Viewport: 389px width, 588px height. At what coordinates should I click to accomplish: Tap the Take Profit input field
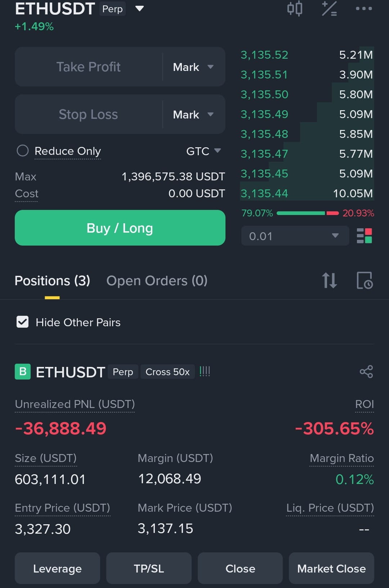pyautogui.click(x=89, y=67)
